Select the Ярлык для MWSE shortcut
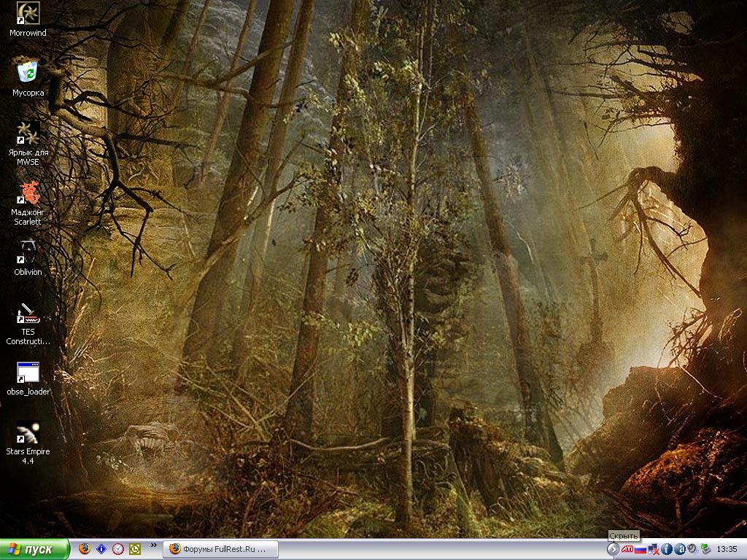 click(x=28, y=133)
